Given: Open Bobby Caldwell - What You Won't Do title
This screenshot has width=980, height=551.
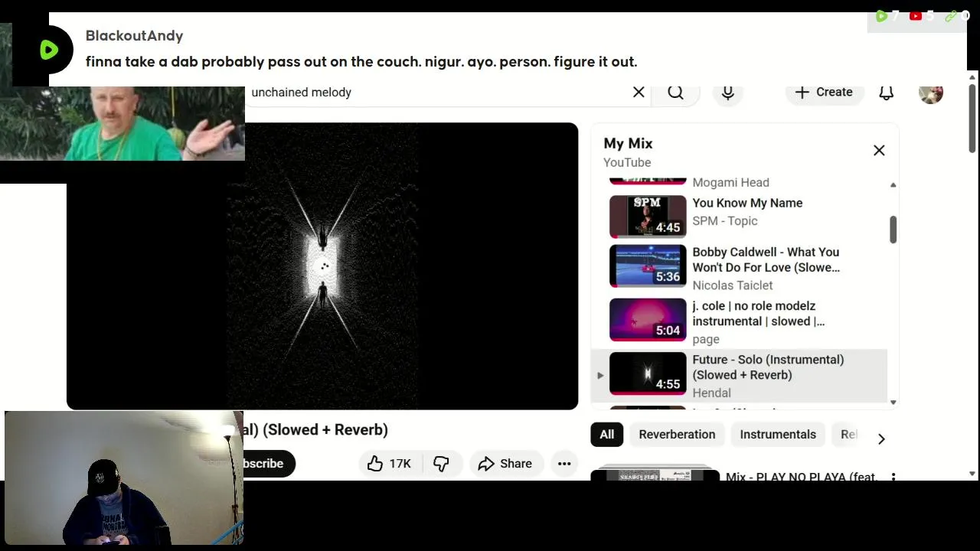Looking at the screenshot, I should tap(766, 259).
